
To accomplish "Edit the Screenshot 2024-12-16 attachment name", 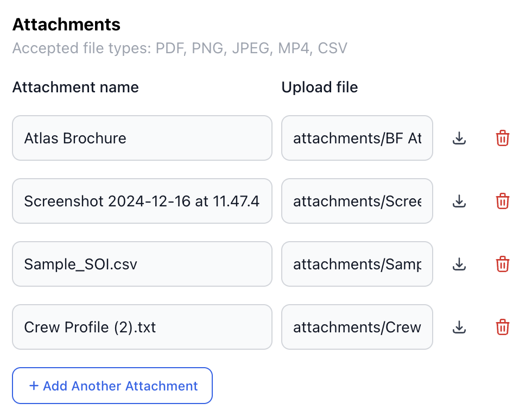I will (x=142, y=201).
